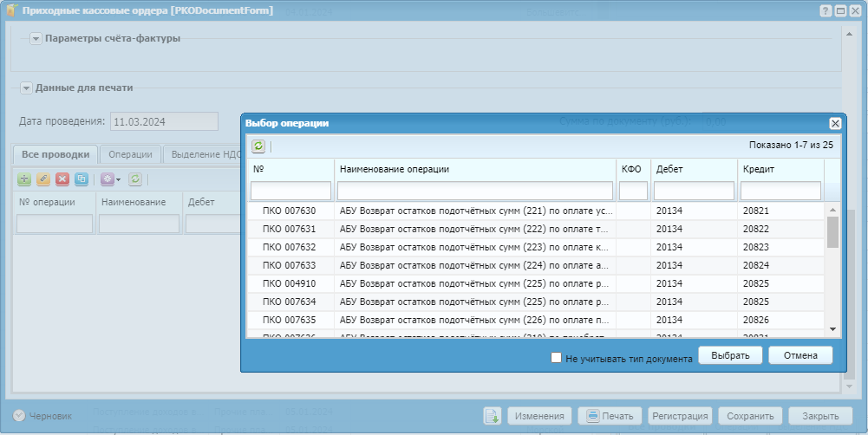Click the green add entry icon

[24, 179]
